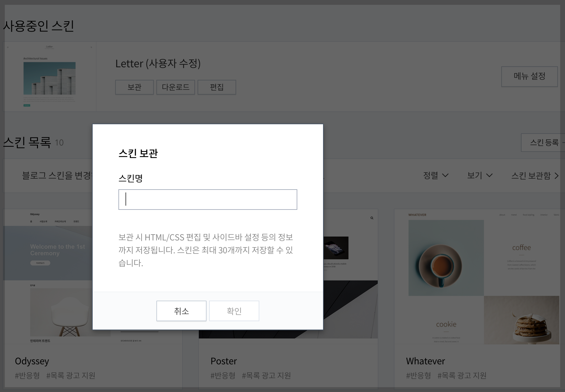Click #반응형 tag under Poster
The height and width of the screenshot is (392, 565).
(x=223, y=376)
